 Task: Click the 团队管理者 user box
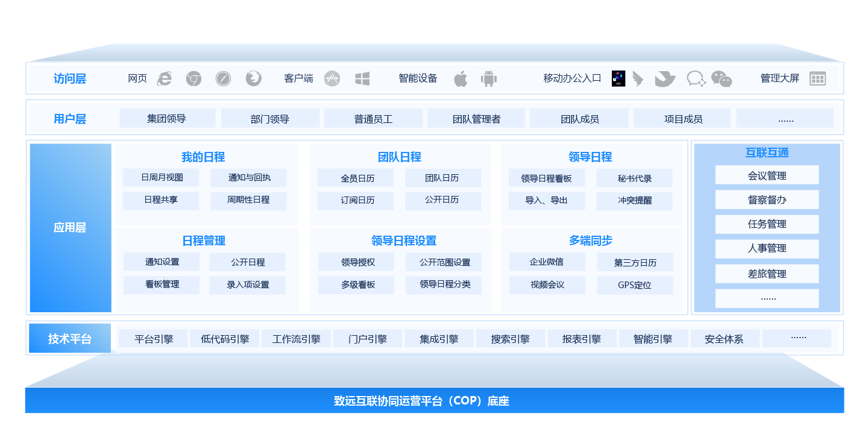476,118
